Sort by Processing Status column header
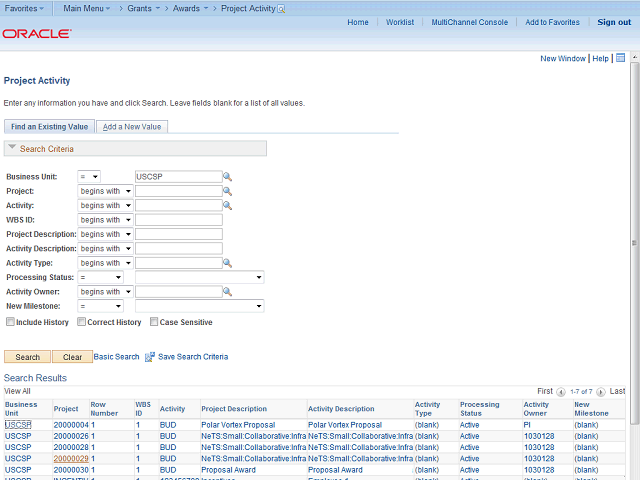The image size is (640, 480). tap(480, 409)
